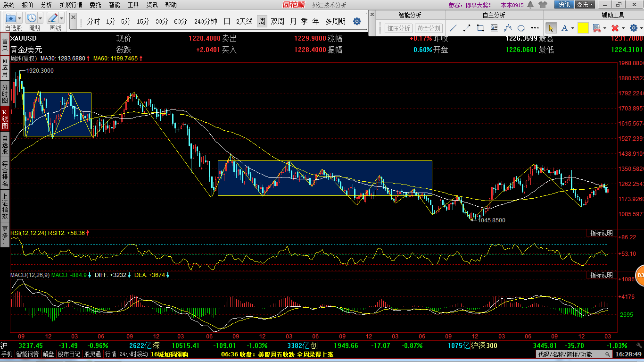The image size is (644, 362).
Task: Show more drawing tools ellipsis
Action: coord(535,28)
